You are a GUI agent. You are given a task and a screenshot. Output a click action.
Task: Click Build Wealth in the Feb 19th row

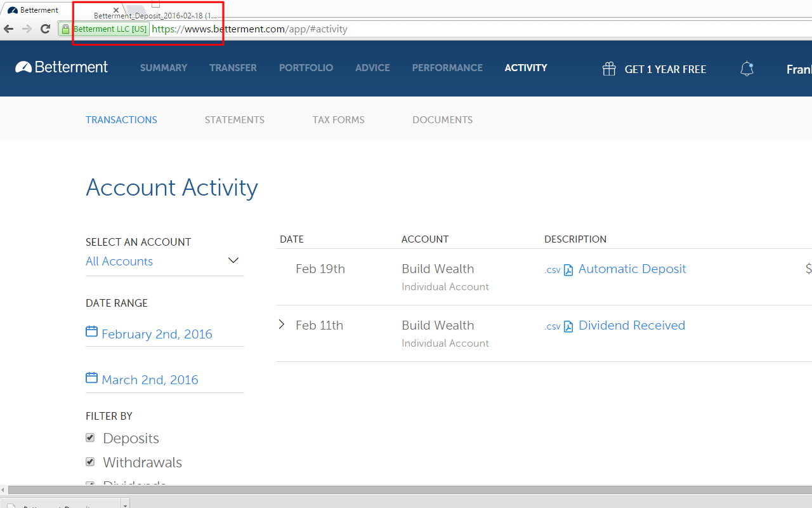tap(438, 269)
